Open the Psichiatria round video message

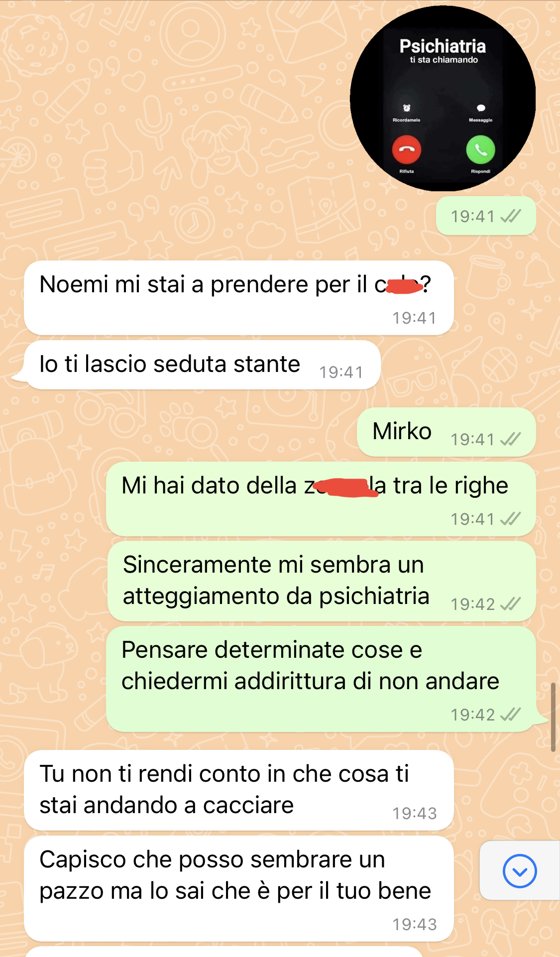(x=443, y=99)
